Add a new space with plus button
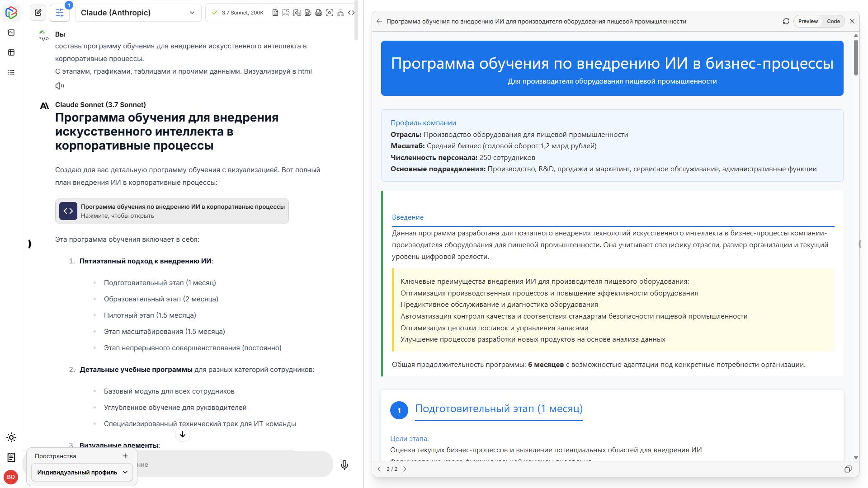Image resolution: width=868 pixels, height=488 pixels. [x=125, y=456]
